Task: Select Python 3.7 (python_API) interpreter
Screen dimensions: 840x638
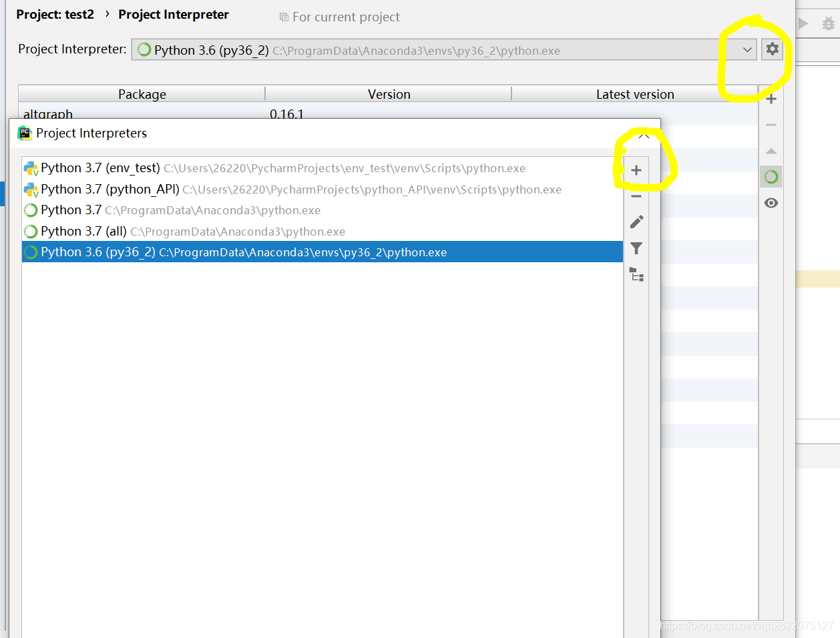Action: [x=323, y=190]
